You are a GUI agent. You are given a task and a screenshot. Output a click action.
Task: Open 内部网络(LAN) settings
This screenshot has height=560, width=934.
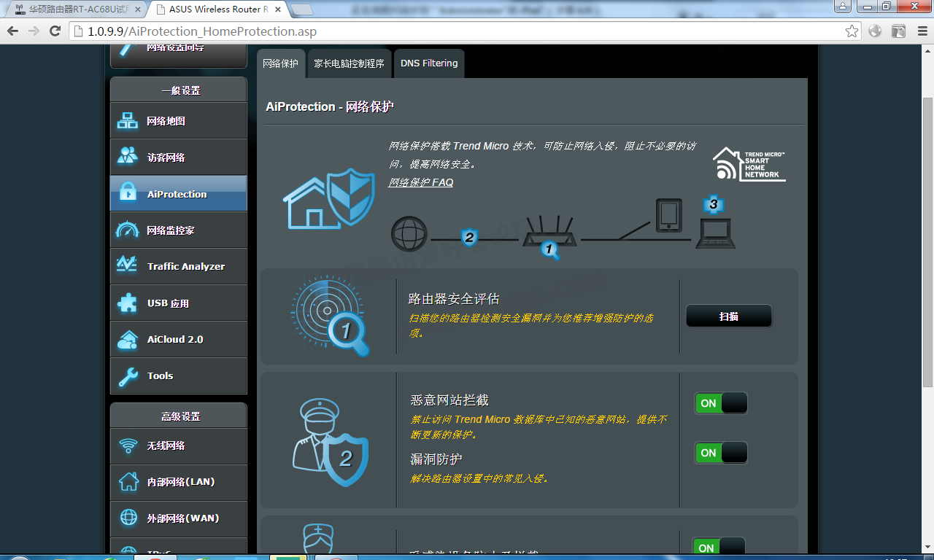click(178, 483)
